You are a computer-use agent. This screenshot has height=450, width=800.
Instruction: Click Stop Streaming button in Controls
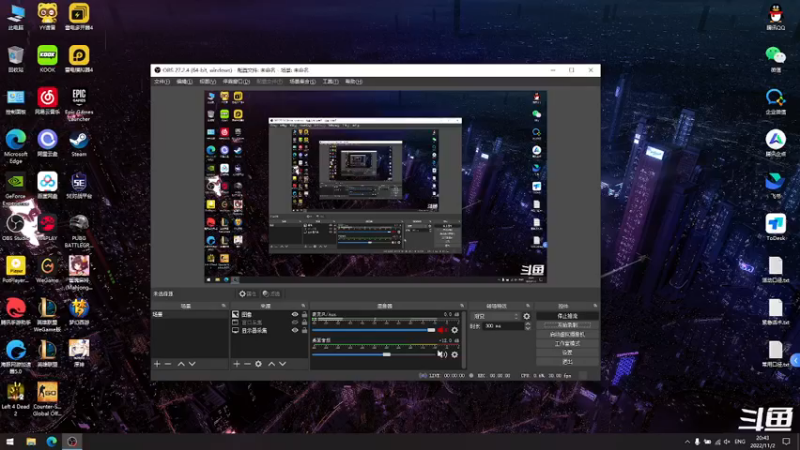click(567, 316)
